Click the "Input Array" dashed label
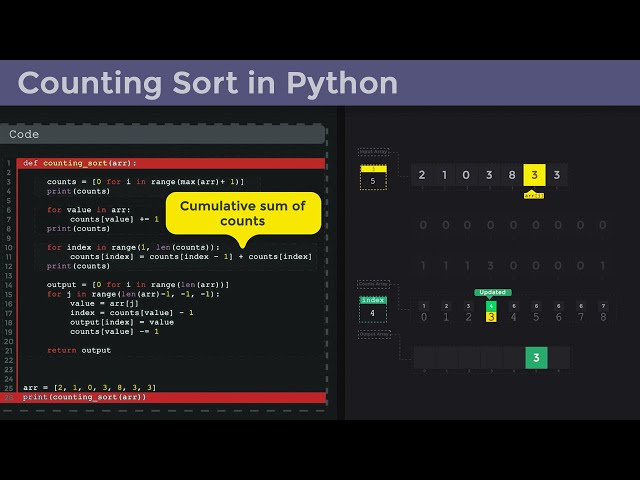The height and width of the screenshot is (480, 640). [x=373, y=152]
